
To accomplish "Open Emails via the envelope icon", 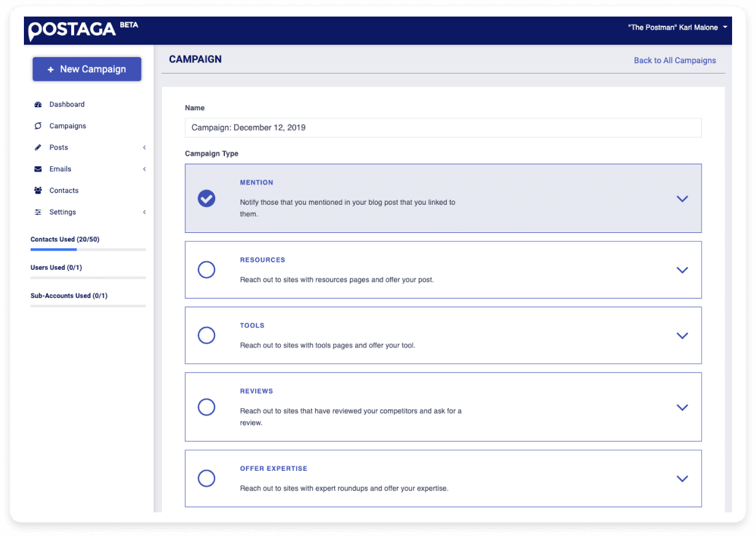I will [x=38, y=169].
